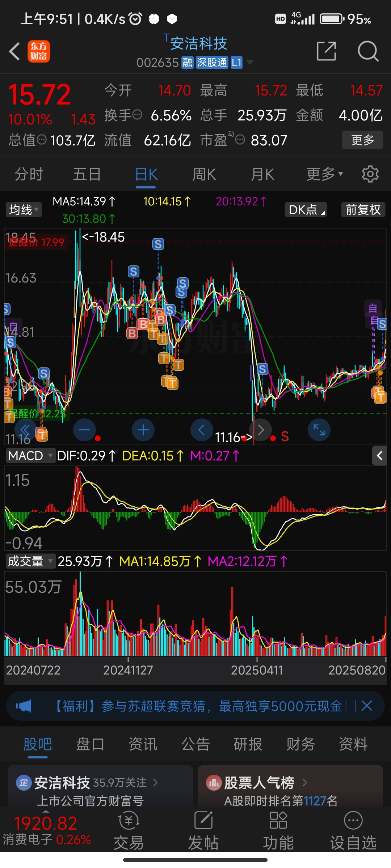Tap the 融 margin badge
The height and width of the screenshot is (868, 391).
[x=187, y=63]
